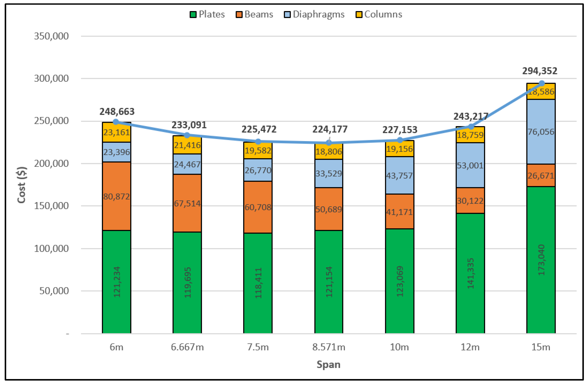Click the green Plates legend swatch
Viewport: 588px width, 386px height.
(193, 15)
